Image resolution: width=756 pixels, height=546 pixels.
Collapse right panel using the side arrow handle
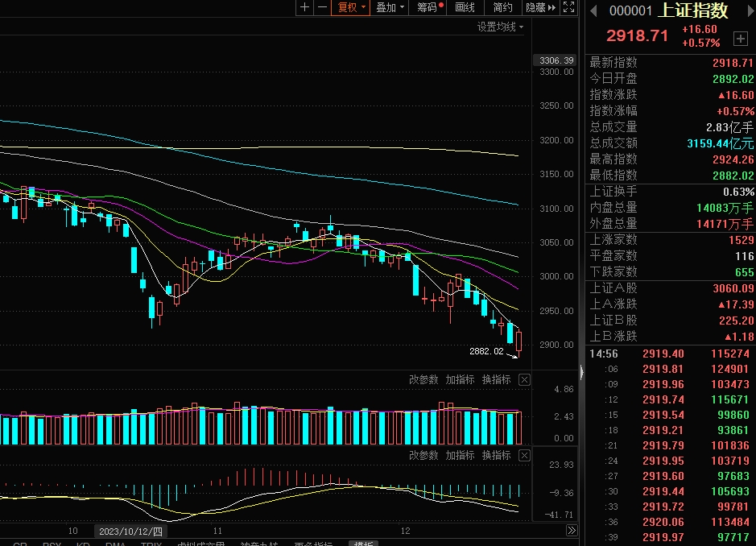[580, 373]
